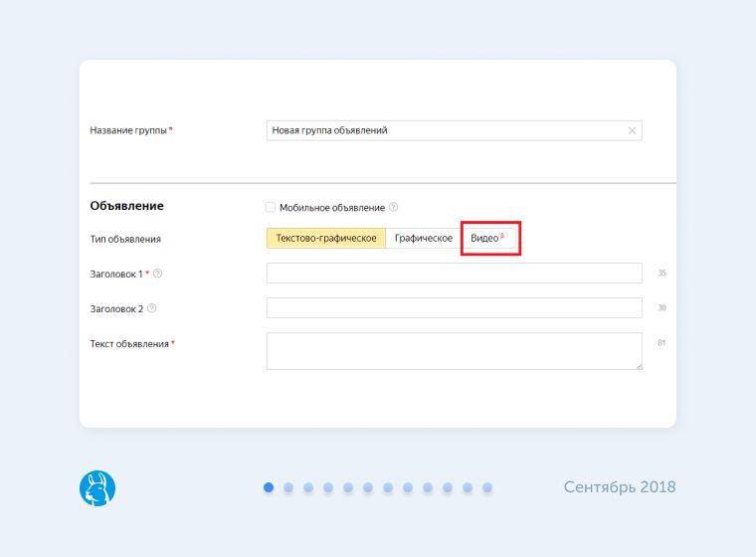Viewport: 756px width, 557px height.
Task: Switch to the Графическое ad type
Action: [423, 239]
